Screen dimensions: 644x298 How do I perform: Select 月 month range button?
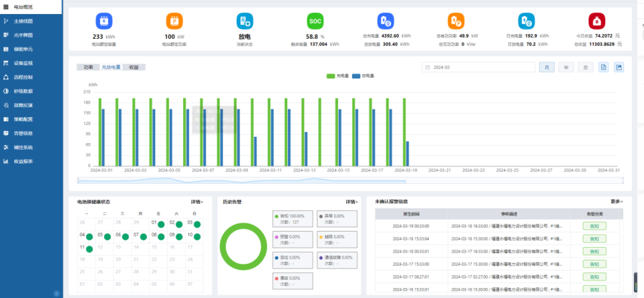(547, 67)
